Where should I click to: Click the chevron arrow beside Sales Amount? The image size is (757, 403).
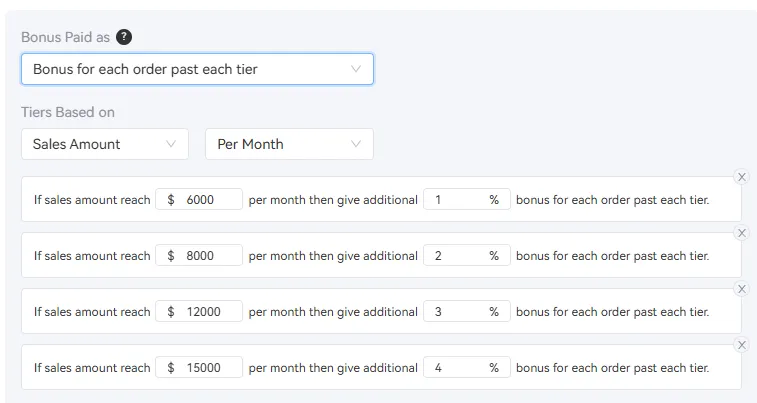[x=171, y=144]
